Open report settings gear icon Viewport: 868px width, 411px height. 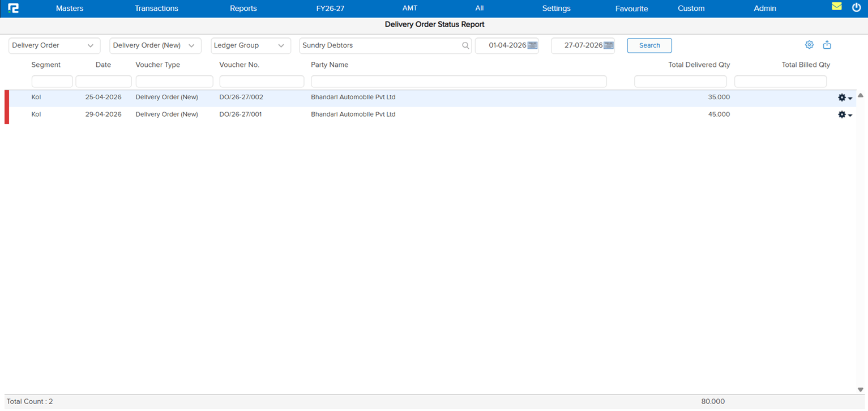coord(809,45)
